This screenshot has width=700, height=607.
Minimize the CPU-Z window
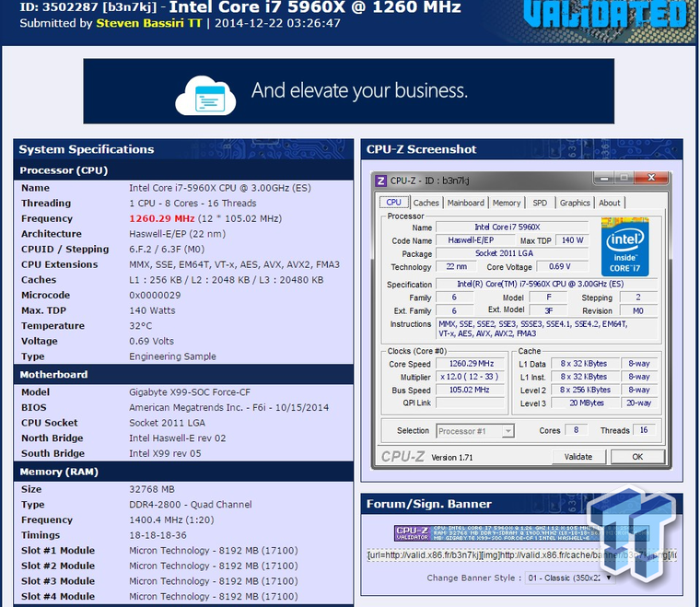tap(604, 178)
